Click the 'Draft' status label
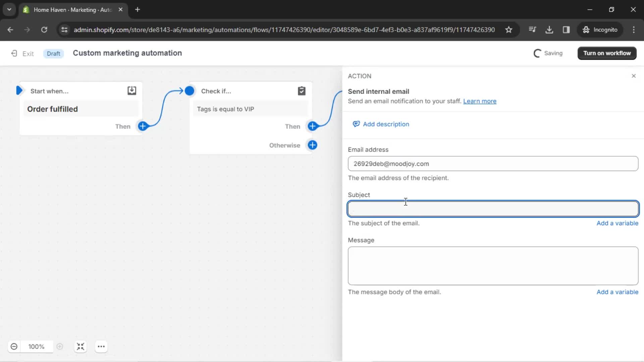 coord(54,53)
